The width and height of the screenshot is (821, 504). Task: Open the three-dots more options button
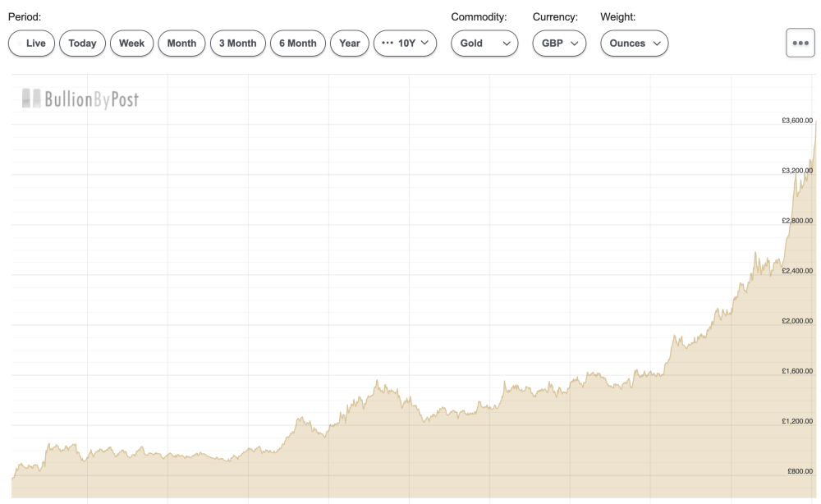click(800, 44)
